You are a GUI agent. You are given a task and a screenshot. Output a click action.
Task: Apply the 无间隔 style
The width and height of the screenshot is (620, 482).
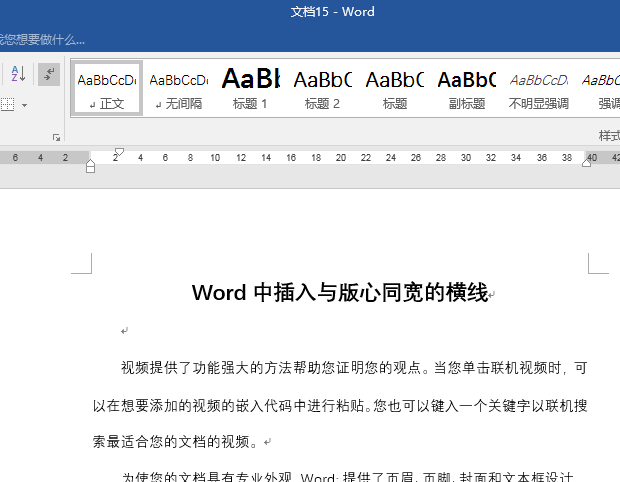point(178,88)
